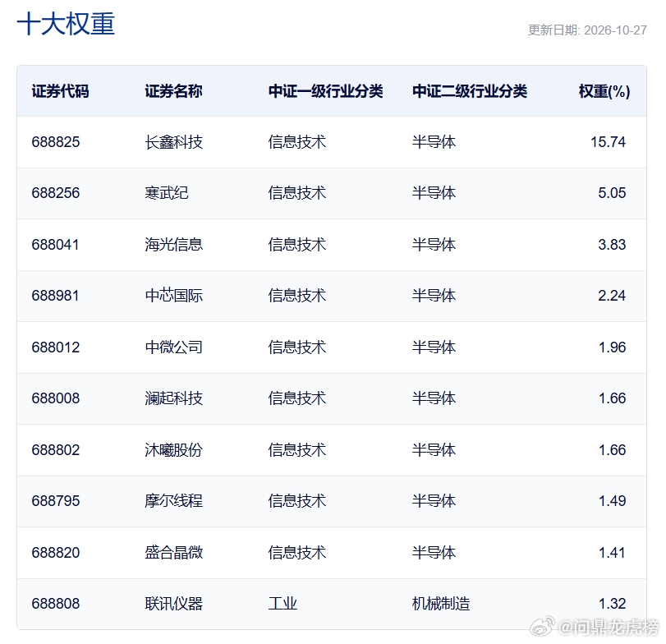Click the 中证一级行业分类 column header

325,91
